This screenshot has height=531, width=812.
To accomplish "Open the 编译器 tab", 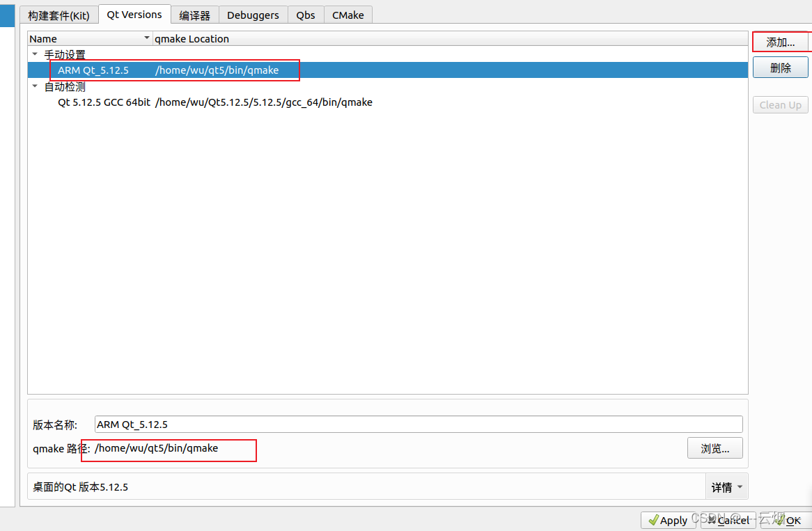I will point(194,15).
